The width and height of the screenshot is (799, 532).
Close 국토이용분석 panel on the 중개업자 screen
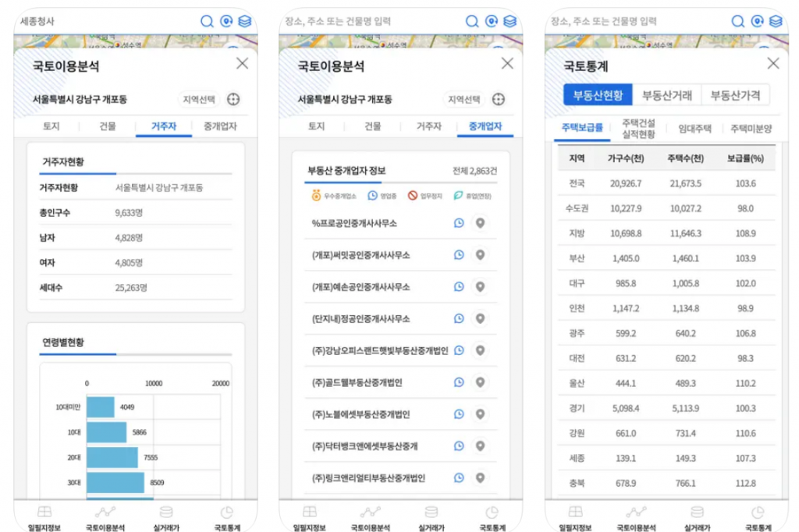(x=507, y=63)
